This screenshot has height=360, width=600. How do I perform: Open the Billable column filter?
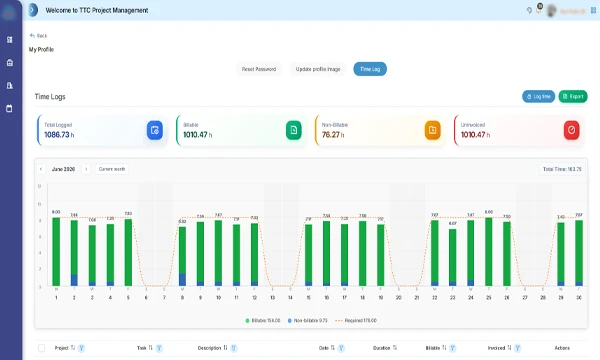[453, 348]
